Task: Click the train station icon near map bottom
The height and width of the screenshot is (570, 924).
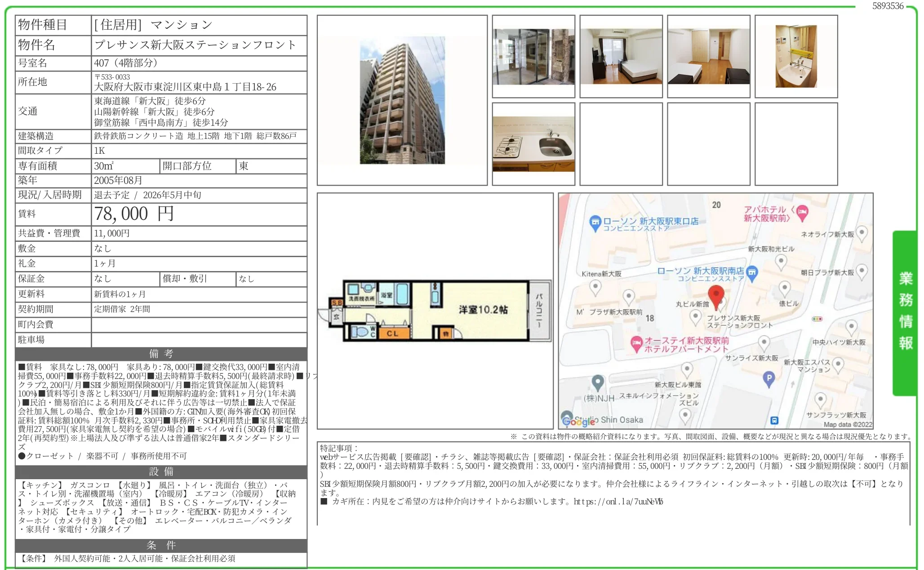Action: tap(774, 421)
